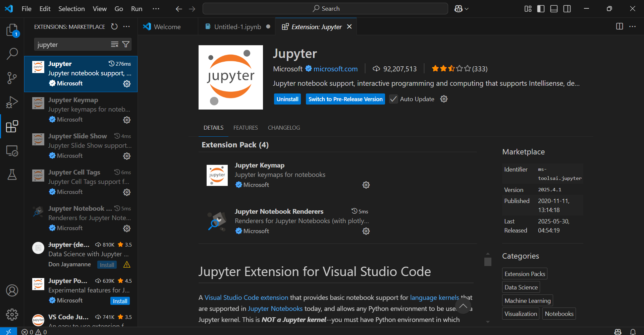This screenshot has width=644, height=335.
Task: Open editor More Actions ellipsis
Action: (x=632, y=26)
